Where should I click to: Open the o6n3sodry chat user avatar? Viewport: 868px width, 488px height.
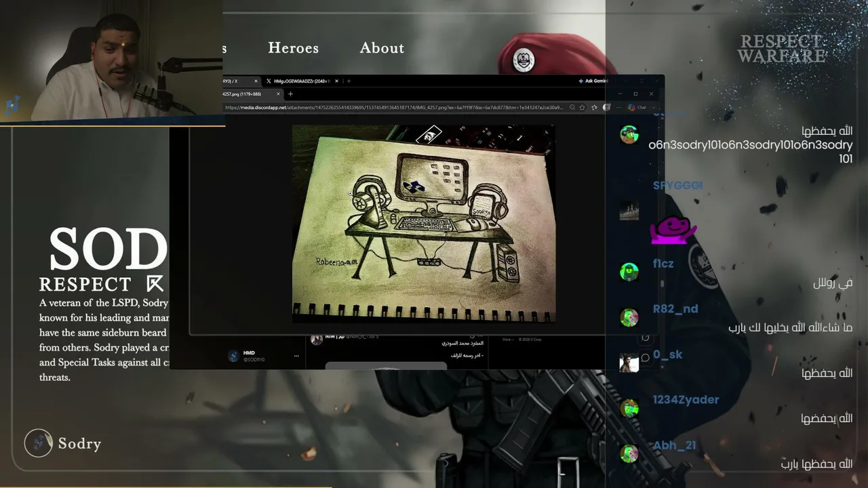tap(629, 134)
